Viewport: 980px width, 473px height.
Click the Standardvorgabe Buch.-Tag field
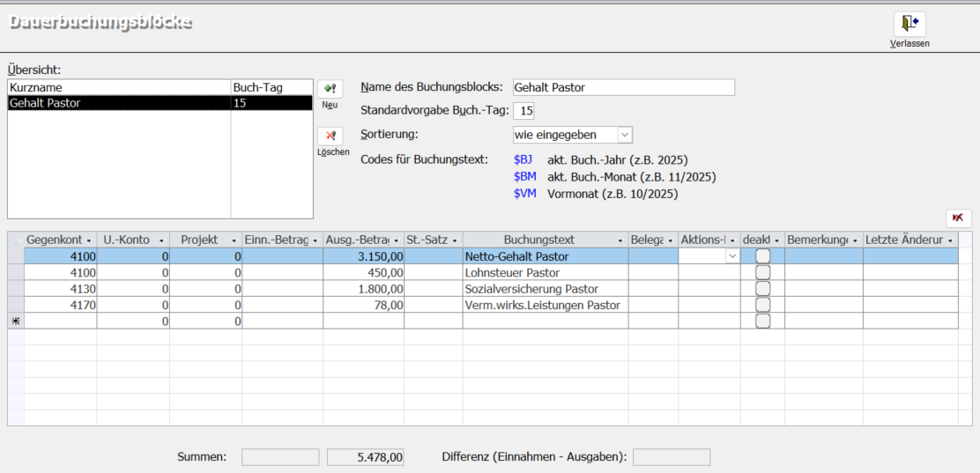[x=523, y=111]
